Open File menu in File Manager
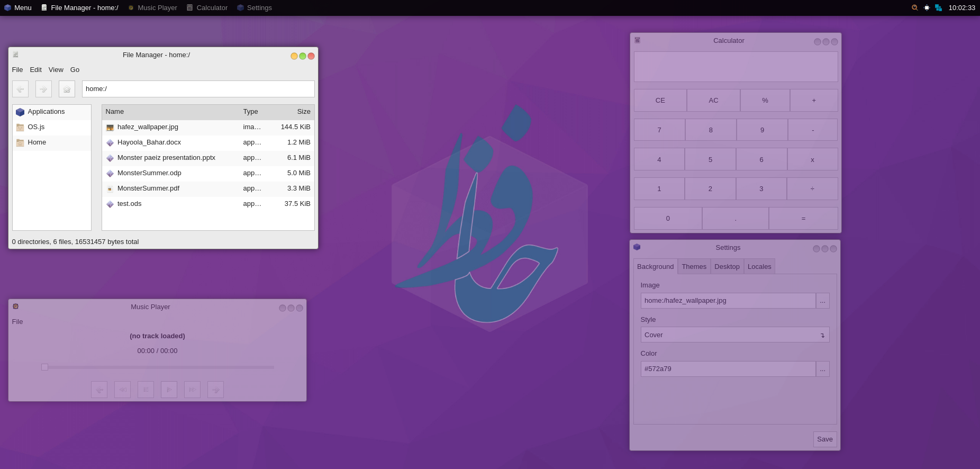Viewport: 980px width, 469px height. [17, 70]
